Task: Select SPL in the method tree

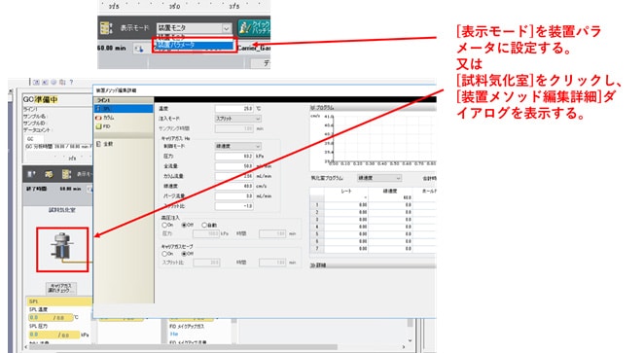Action: point(124,109)
